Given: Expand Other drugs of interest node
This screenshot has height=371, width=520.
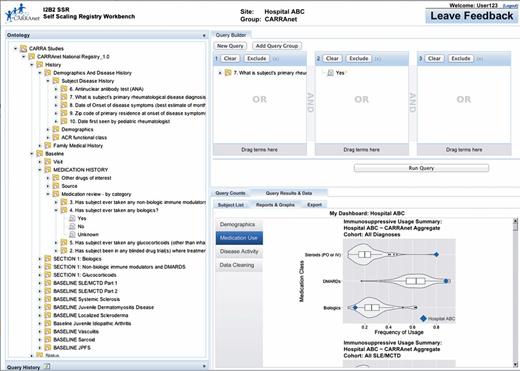Looking at the screenshot, I should pos(48,178).
